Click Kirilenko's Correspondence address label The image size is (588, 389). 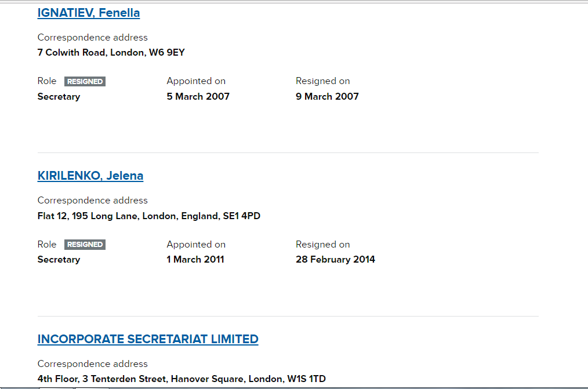(x=93, y=201)
